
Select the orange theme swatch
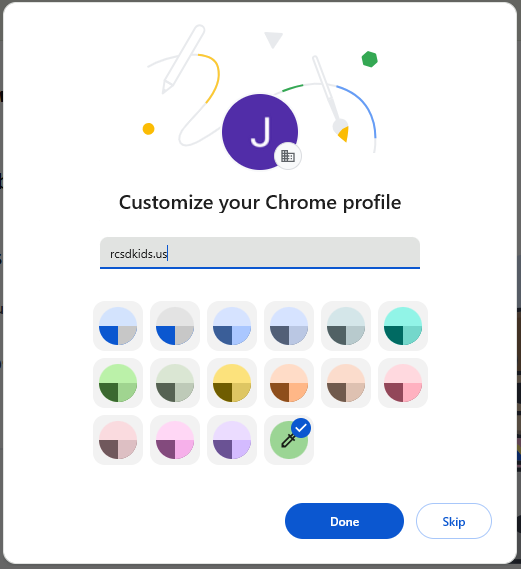point(289,383)
